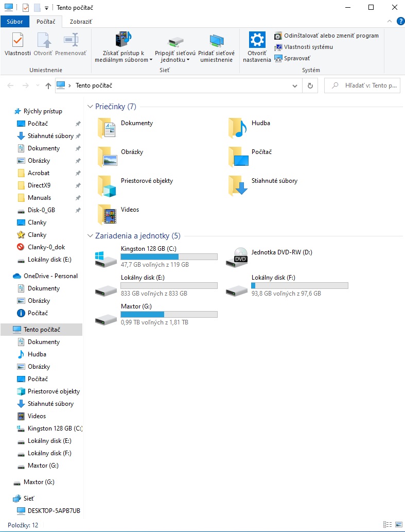Click the search box Hľadať v: Tento počítač
This screenshot has height=532, width=405.
tap(362, 85)
